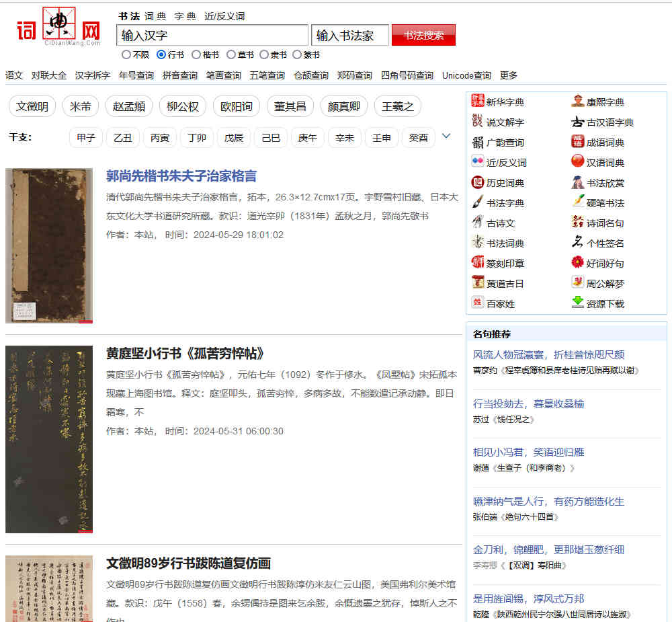Click the 词典网 site logo
Viewport: 672px width, 622px height.
tap(57, 27)
